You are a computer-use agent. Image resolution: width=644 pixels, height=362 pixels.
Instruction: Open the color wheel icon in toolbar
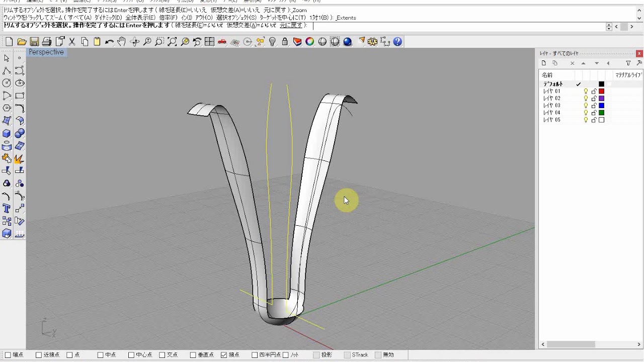[310, 42]
